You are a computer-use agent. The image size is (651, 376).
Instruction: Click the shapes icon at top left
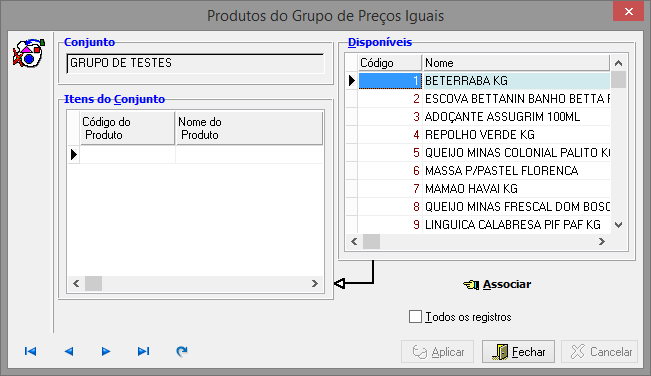coord(28,53)
